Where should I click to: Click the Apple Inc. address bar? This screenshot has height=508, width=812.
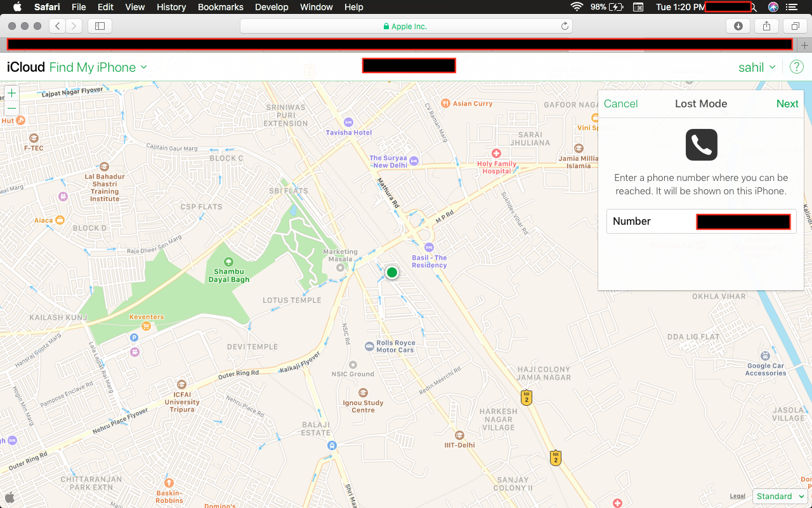[406, 26]
